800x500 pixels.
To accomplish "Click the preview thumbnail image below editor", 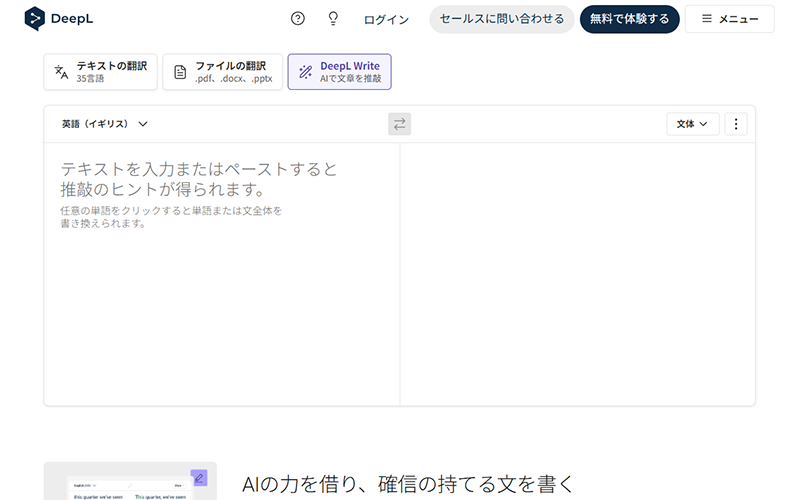I will tap(130, 481).
